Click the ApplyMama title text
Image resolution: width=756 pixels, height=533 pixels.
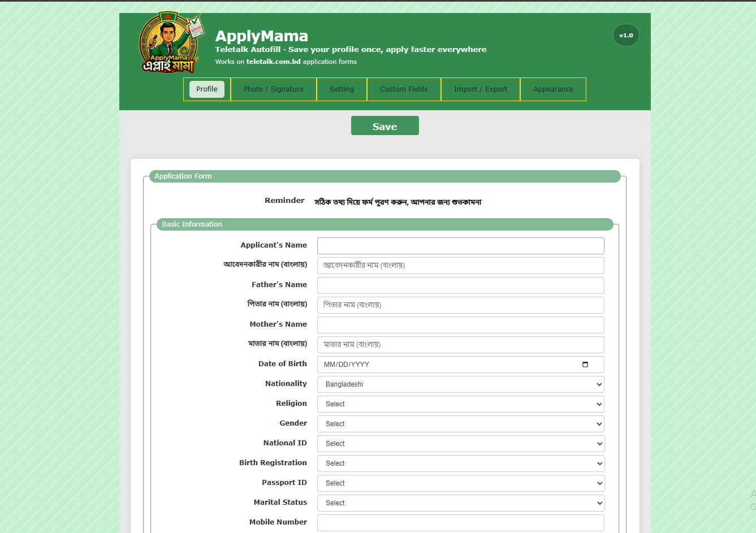click(262, 36)
